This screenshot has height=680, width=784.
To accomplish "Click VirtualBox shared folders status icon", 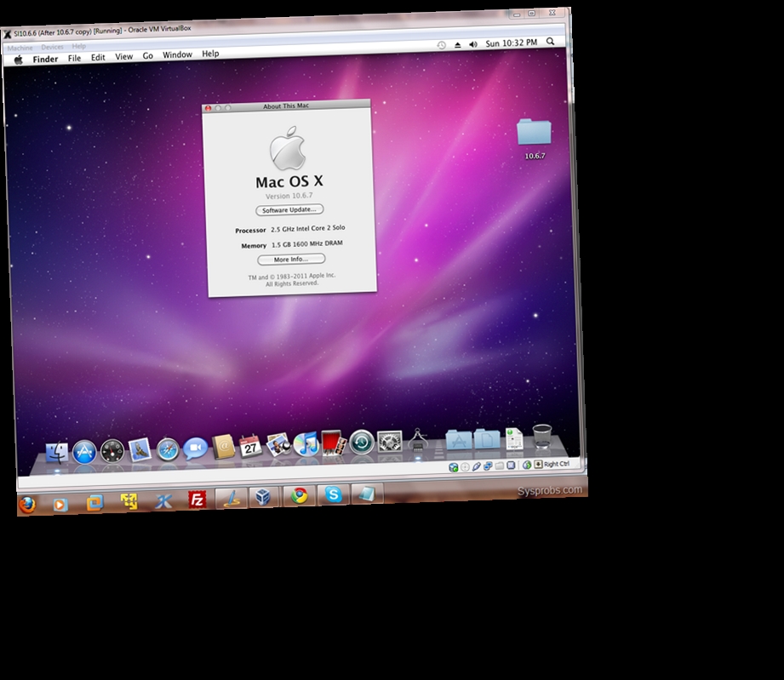I will pyautogui.click(x=500, y=466).
